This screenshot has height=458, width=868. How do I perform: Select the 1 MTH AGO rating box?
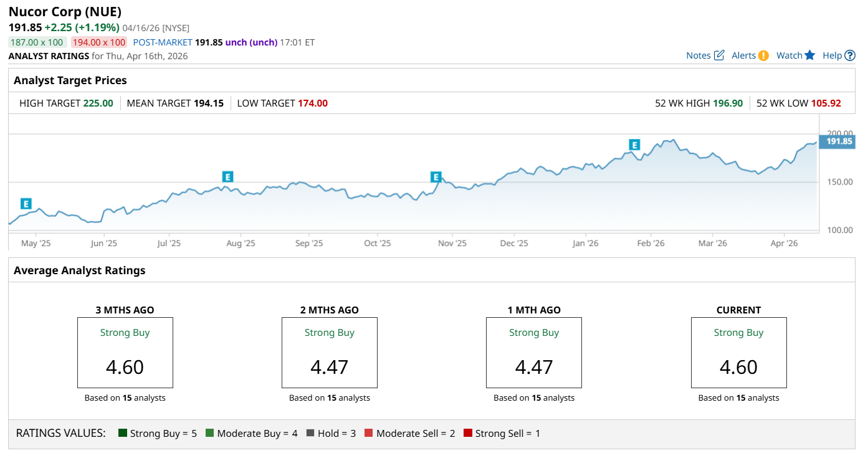(x=533, y=353)
